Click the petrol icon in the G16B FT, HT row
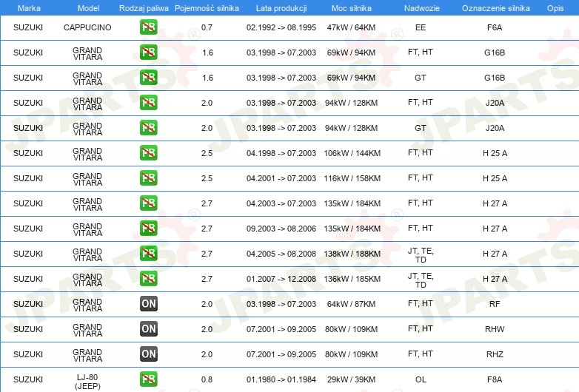 point(148,53)
